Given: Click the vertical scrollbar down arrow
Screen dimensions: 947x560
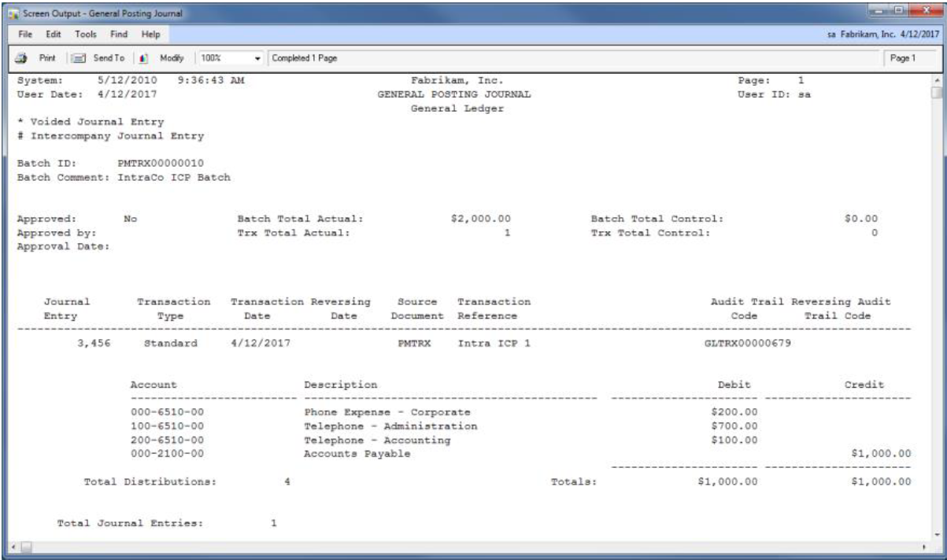Looking at the screenshot, I should (936, 533).
